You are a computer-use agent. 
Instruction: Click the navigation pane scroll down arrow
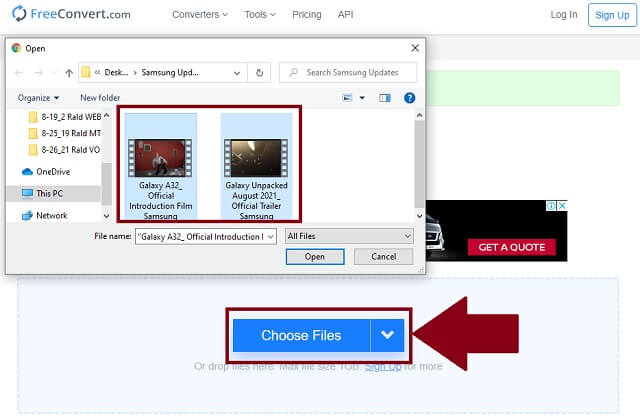point(107,215)
